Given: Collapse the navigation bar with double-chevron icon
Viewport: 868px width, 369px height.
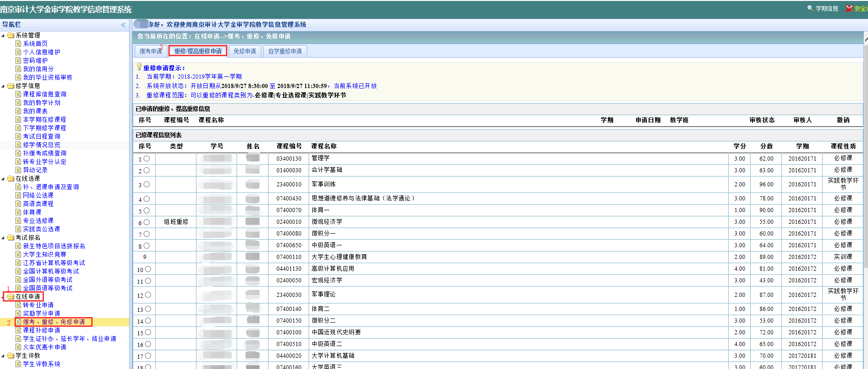Looking at the screenshot, I should tap(123, 25).
